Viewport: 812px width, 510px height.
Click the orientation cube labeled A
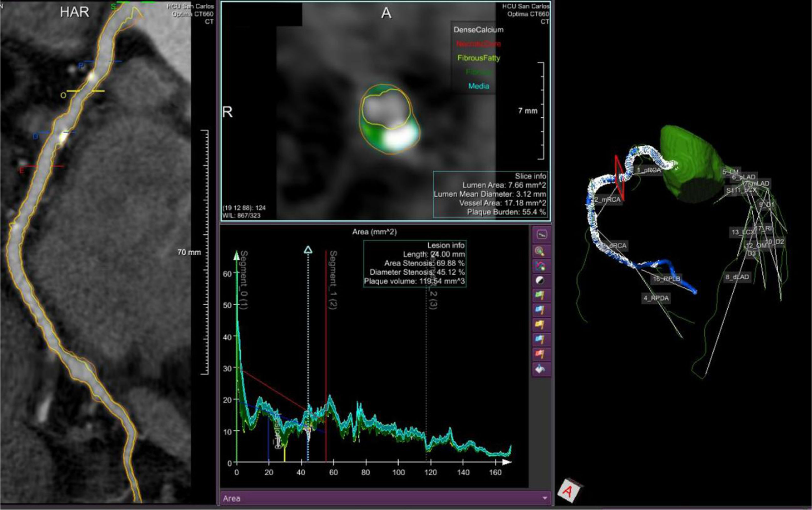[x=568, y=491]
